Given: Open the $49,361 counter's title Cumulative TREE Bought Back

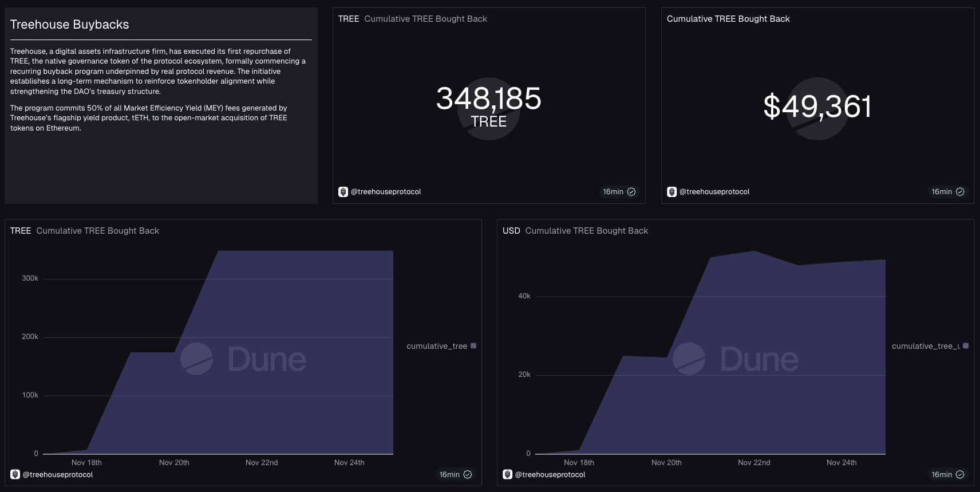Looking at the screenshot, I should [728, 19].
